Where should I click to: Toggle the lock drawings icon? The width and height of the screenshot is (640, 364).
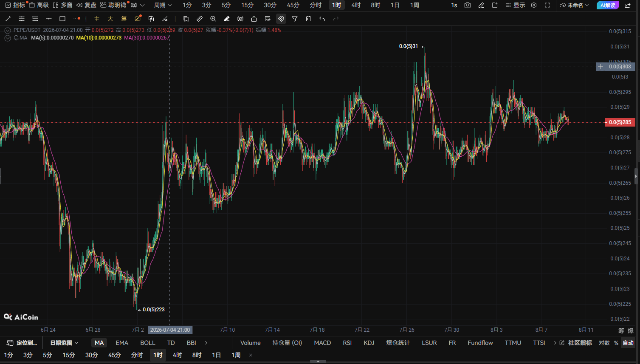coord(254,19)
